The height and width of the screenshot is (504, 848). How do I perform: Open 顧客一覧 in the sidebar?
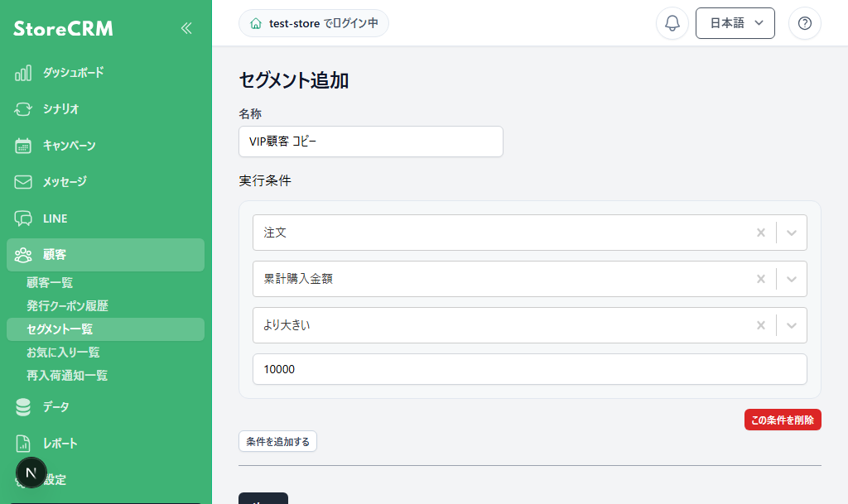click(x=50, y=282)
